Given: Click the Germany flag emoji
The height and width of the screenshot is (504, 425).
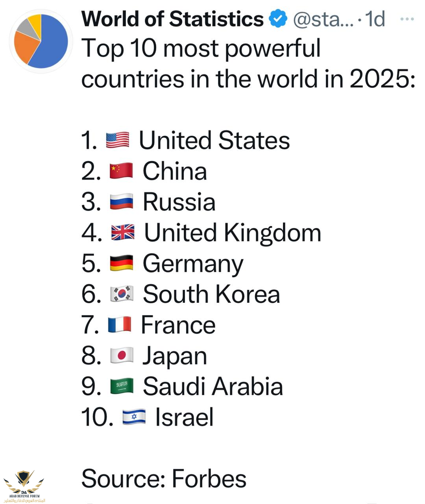Looking at the screenshot, I should tap(121, 263).
